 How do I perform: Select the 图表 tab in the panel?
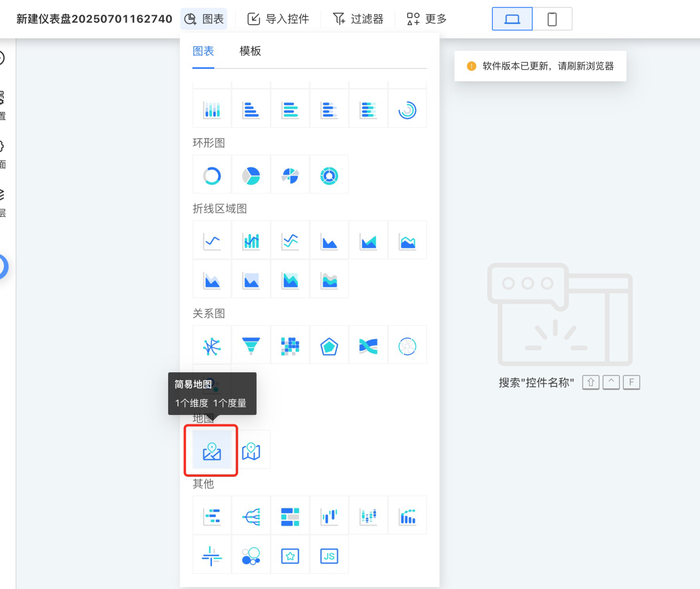pyautogui.click(x=203, y=51)
